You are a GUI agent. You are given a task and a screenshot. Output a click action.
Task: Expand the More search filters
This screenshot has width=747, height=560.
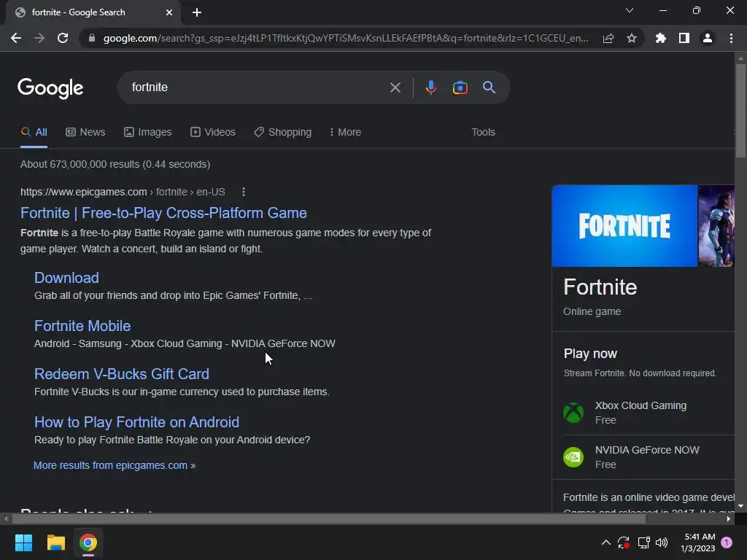tap(345, 132)
